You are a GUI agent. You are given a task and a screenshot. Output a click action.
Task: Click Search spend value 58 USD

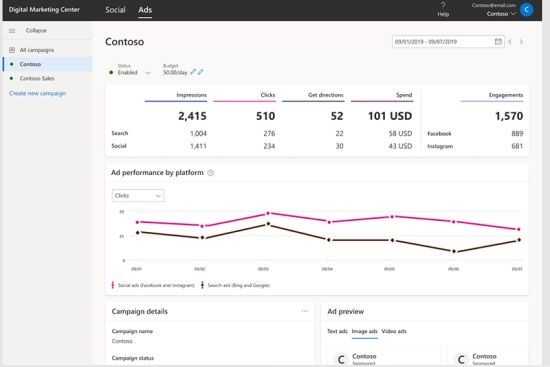(400, 134)
